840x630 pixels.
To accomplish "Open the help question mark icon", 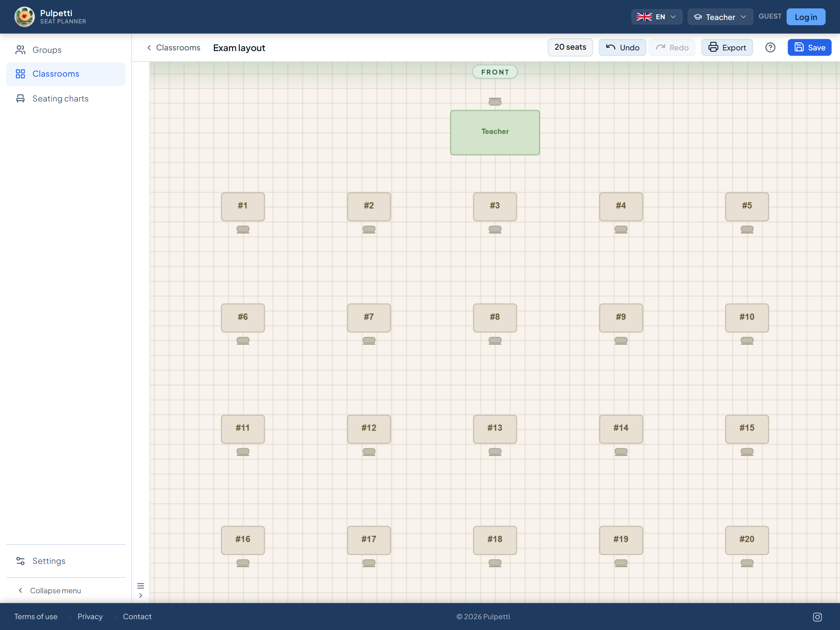I will [x=770, y=48].
